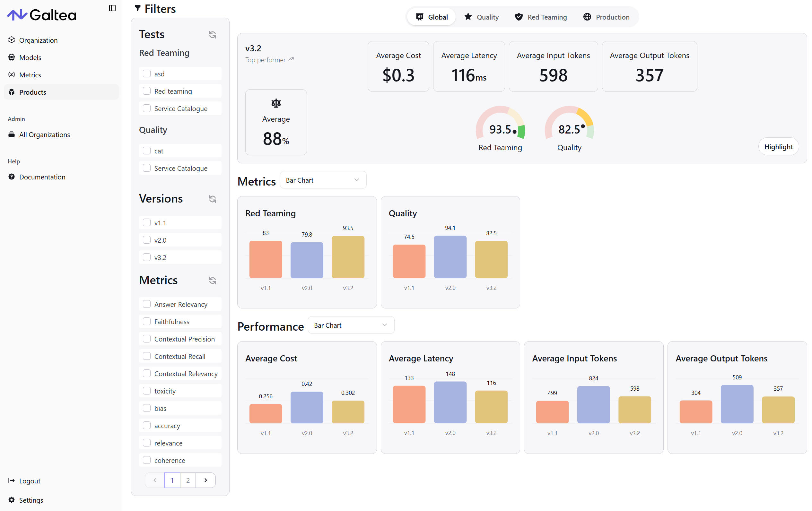The image size is (812, 511).
Task: Click the Highlight button
Action: 778,146
